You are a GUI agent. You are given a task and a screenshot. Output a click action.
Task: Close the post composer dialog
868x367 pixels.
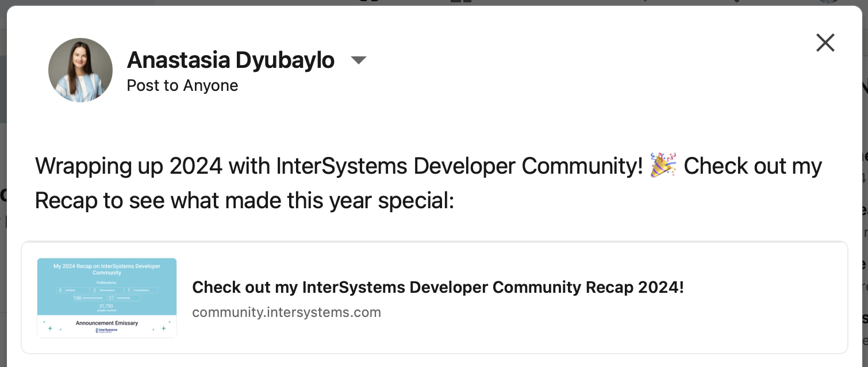tap(825, 43)
